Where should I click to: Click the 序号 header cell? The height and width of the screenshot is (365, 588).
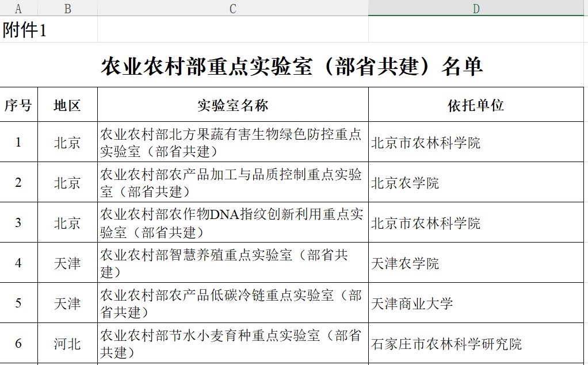pos(18,105)
